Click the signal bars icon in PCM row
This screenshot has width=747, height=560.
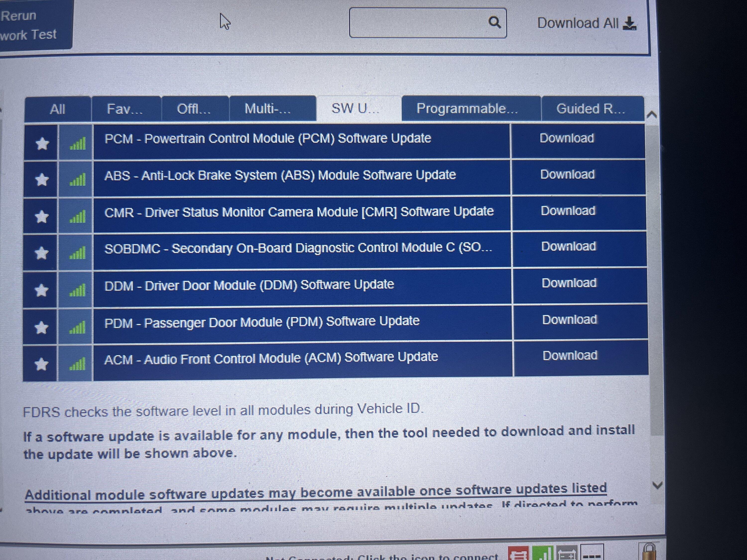(77, 143)
